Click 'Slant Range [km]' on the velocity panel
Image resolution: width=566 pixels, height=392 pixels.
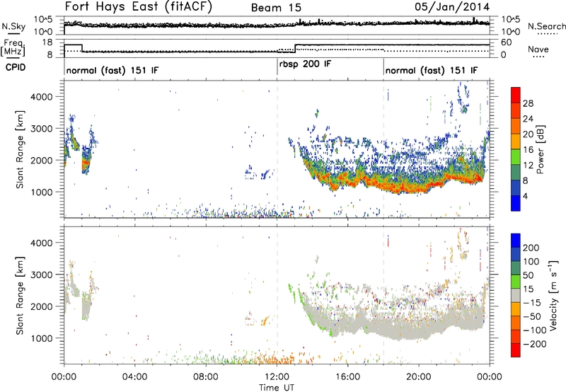(x=20, y=296)
